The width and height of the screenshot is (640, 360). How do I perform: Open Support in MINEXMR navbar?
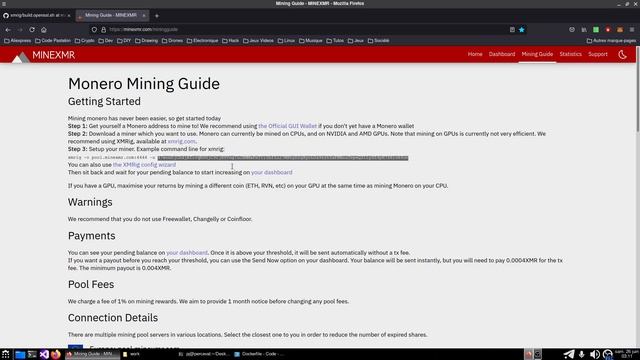pyautogui.click(x=598, y=54)
